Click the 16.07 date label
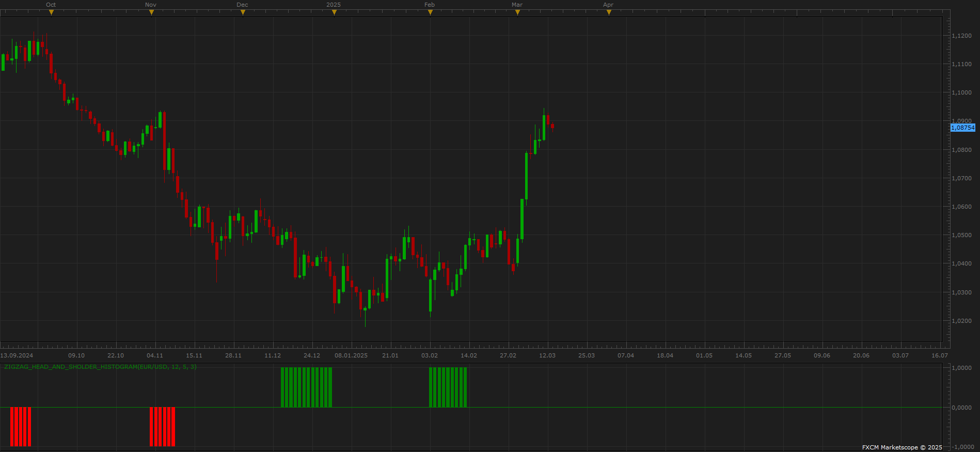 click(x=940, y=355)
